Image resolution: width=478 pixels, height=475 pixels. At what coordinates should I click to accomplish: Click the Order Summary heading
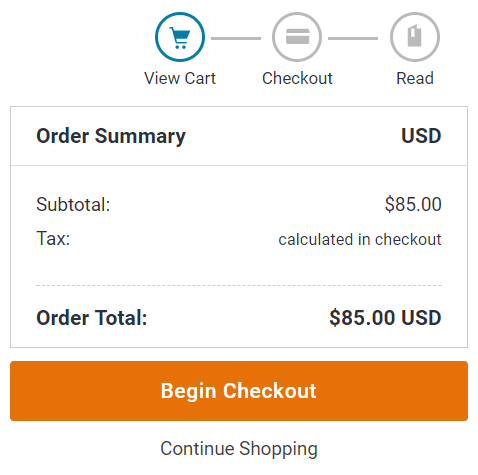coord(111,136)
